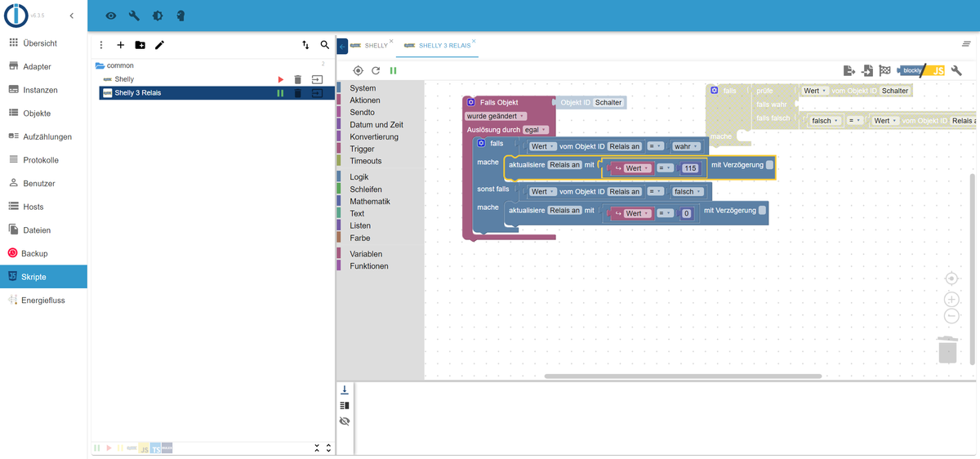980x459 pixels.
Task: Open the three-dot scripts menu
Action: tap(101, 45)
